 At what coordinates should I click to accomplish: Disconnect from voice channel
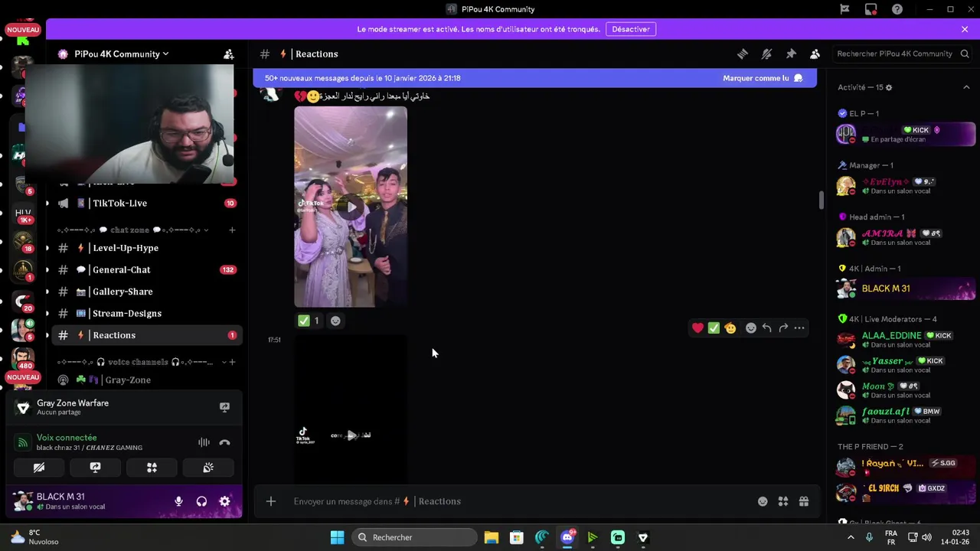(224, 442)
